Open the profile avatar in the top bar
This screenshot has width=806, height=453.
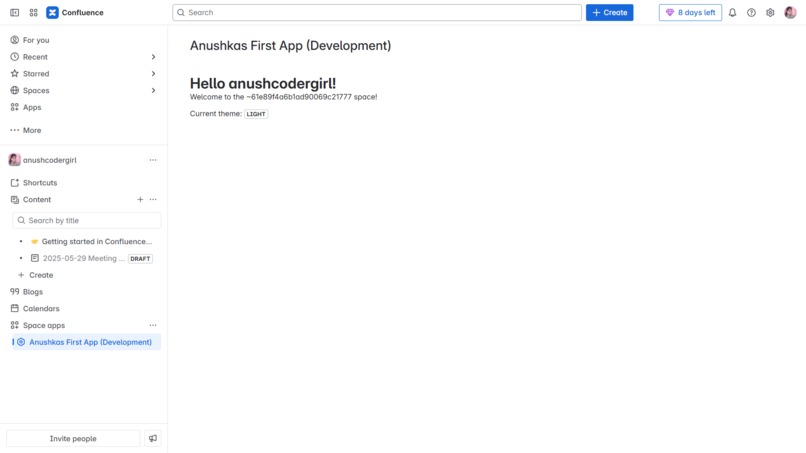pos(791,12)
